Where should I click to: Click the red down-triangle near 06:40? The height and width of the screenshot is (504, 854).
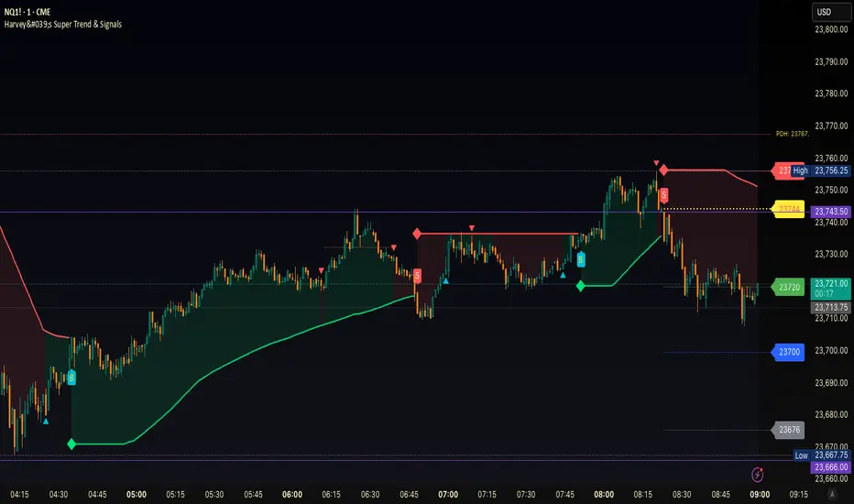[x=394, y=248]
